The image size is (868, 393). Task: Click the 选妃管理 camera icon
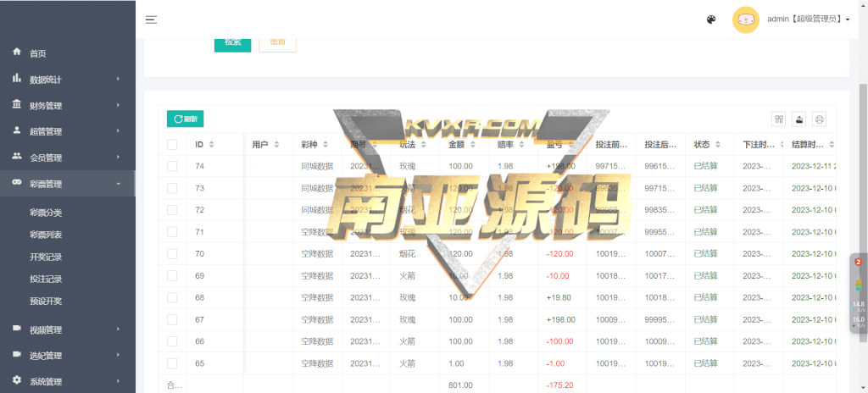pyautogui.click(x=17, y=354)
